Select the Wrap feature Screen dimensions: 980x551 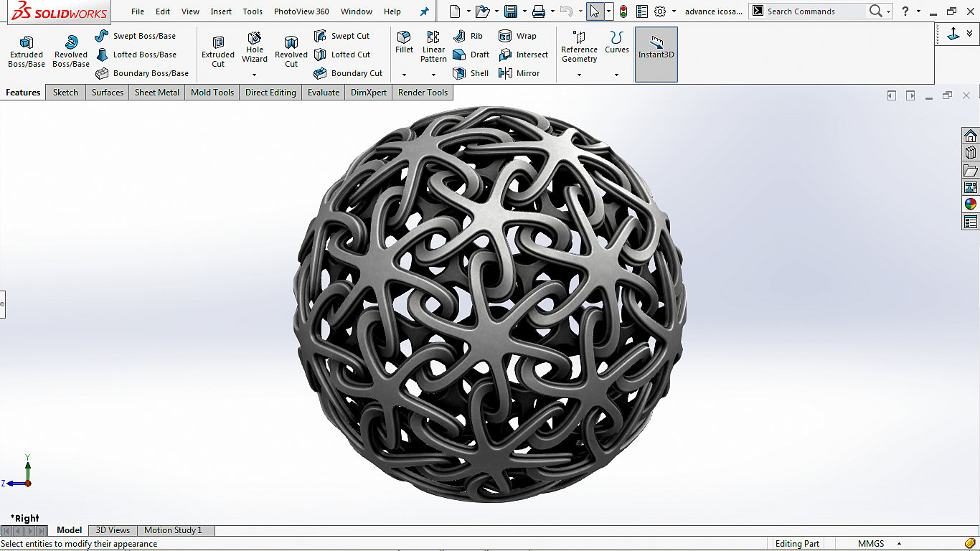click(x=517, y=36)
